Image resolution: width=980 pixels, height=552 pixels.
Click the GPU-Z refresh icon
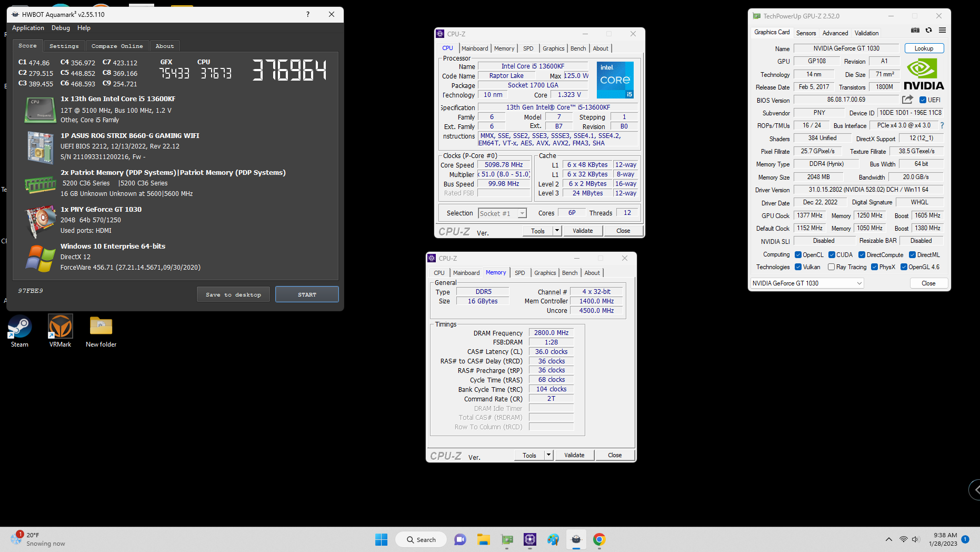[x=929, y=31]
